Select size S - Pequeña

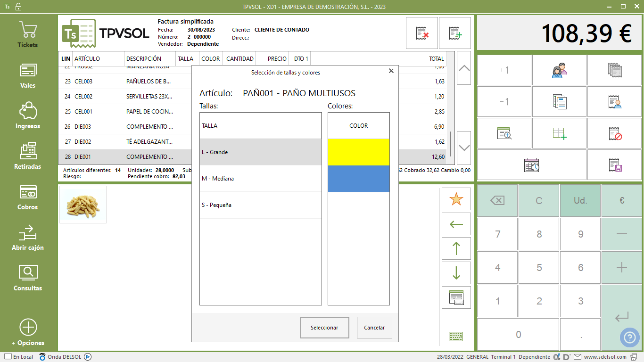click(260, 205)
